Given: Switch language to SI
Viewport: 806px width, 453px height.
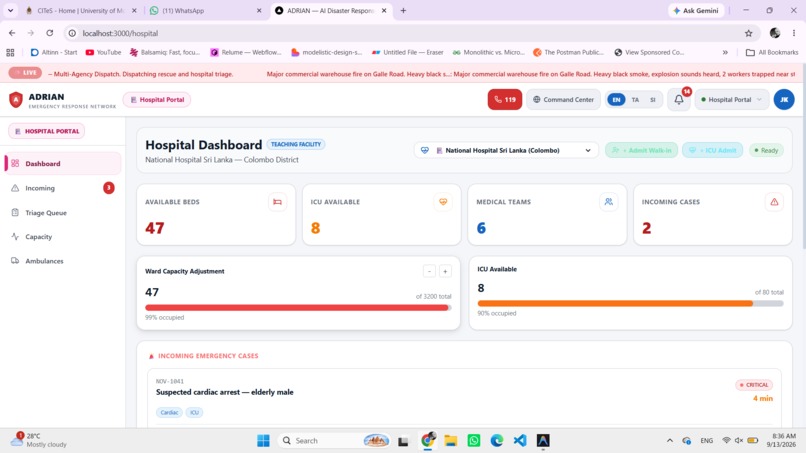Looking at the screenshot, I should (653, 100).
